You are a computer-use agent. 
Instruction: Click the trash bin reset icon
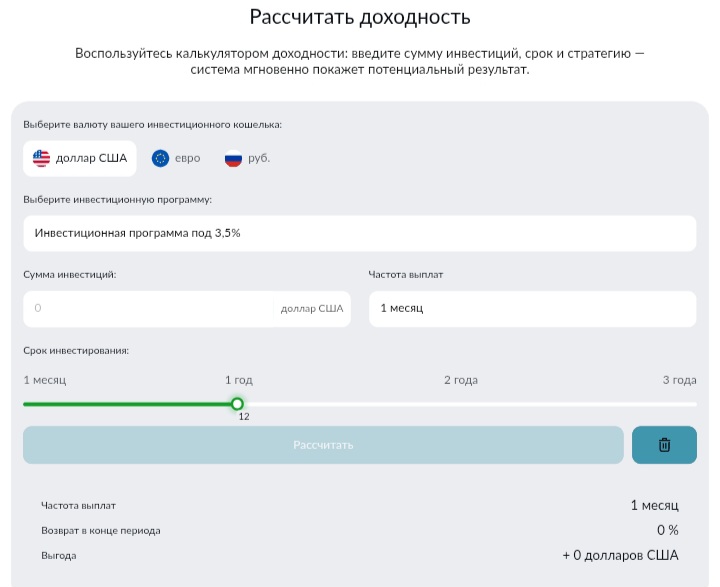pos(664,445)
